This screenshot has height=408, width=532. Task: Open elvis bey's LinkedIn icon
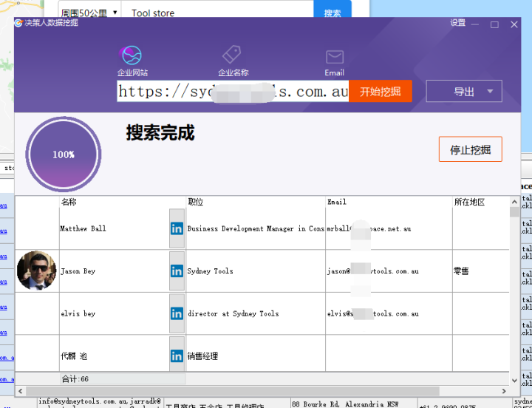pos(177,313)
